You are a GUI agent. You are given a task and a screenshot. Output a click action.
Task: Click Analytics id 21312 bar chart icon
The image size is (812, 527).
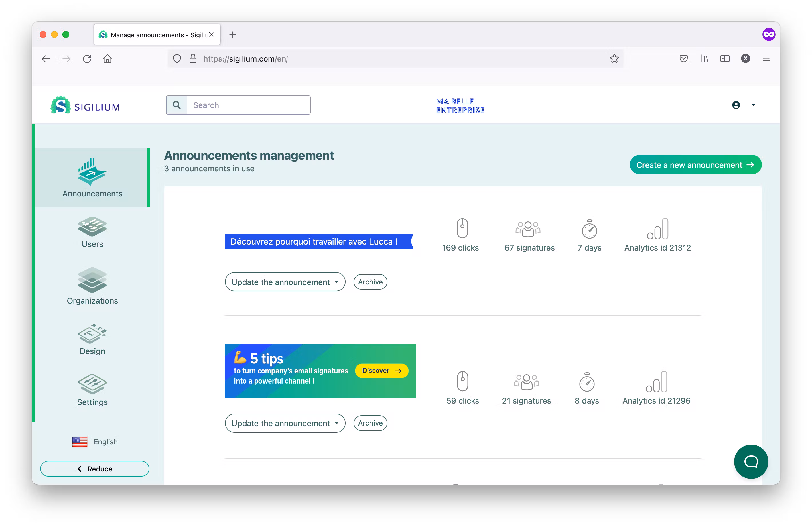point(657,229)
